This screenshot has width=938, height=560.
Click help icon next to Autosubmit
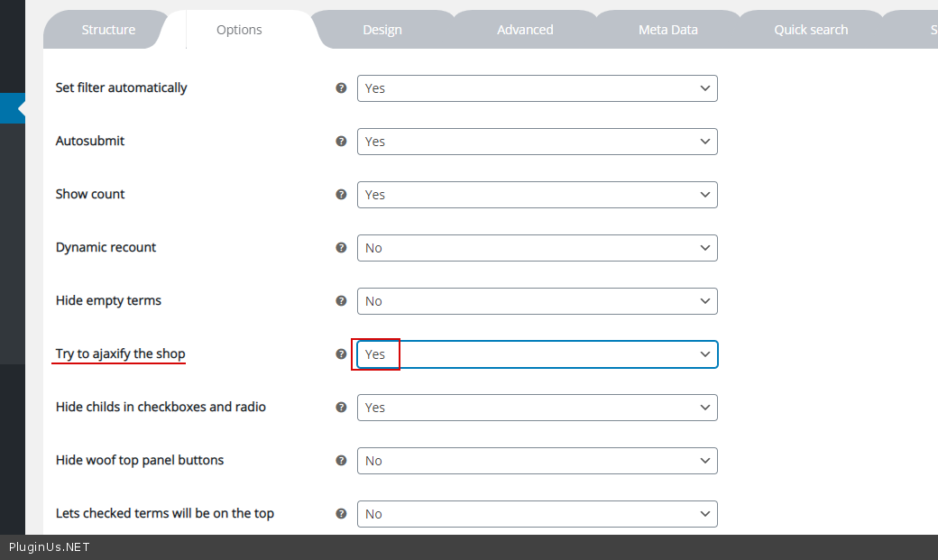[x=341, y=142]
